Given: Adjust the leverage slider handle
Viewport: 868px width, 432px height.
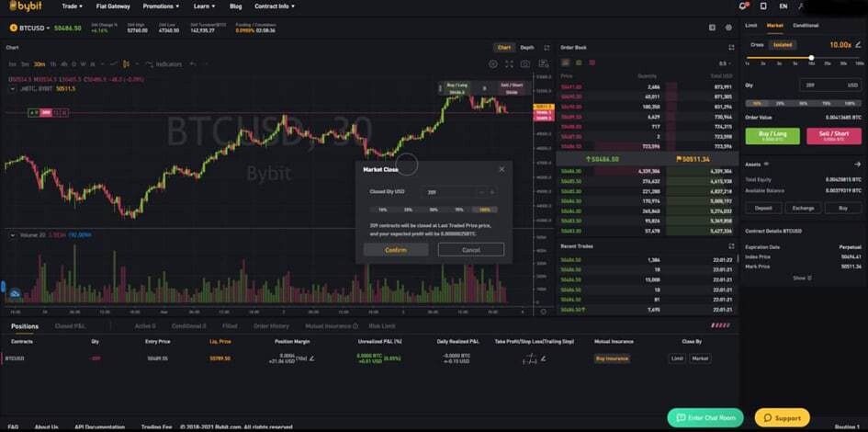Looking at the screenshot, I should pyautogui.click(x=811, y=58).
